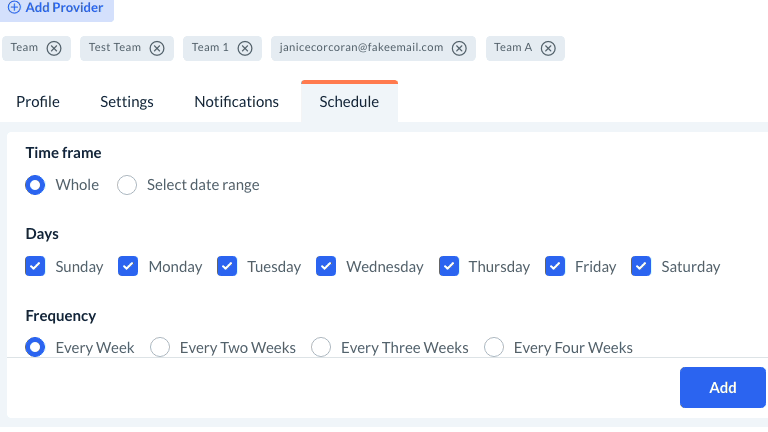
Task: Disable the Friday checkbox
Action: [555, 266]
